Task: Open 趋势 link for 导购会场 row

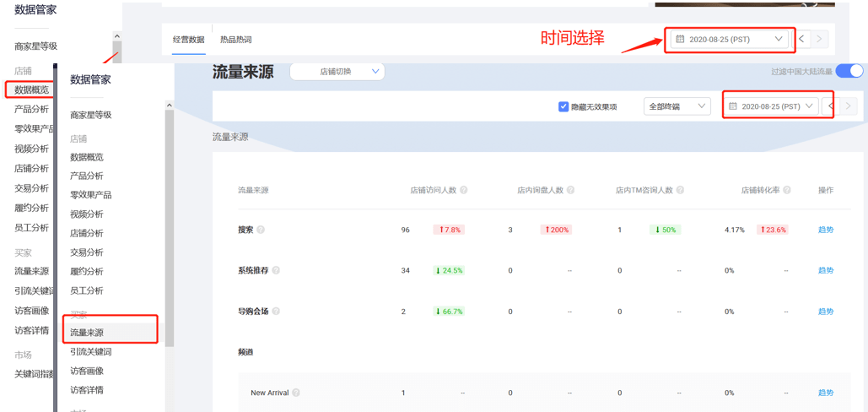Action: [825, 312]
